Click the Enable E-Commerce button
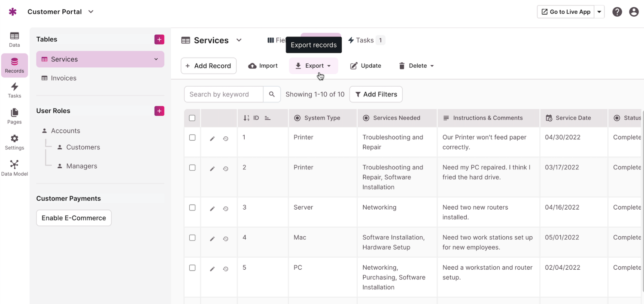644x304 pixels. (x=74, y=218)
